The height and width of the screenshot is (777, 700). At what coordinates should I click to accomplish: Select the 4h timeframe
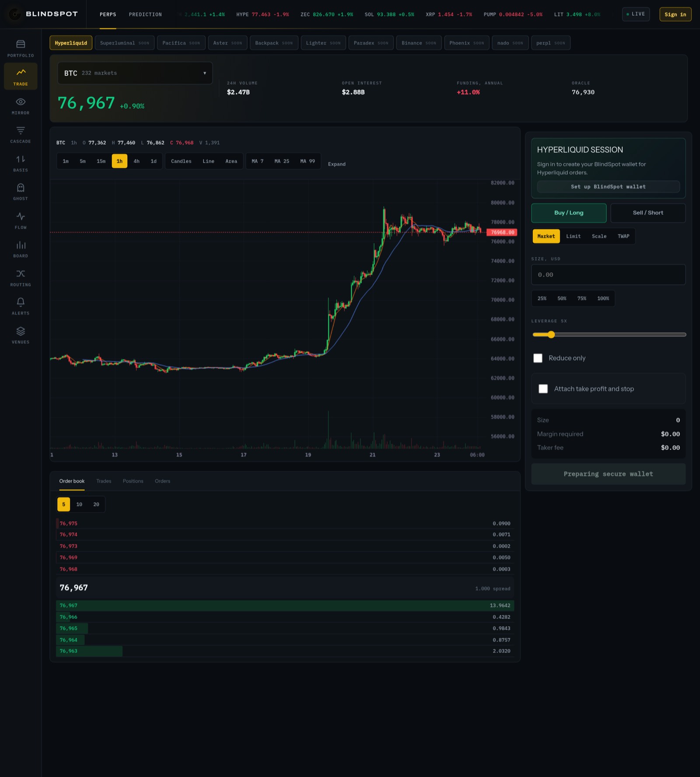(x=136, y=161)
